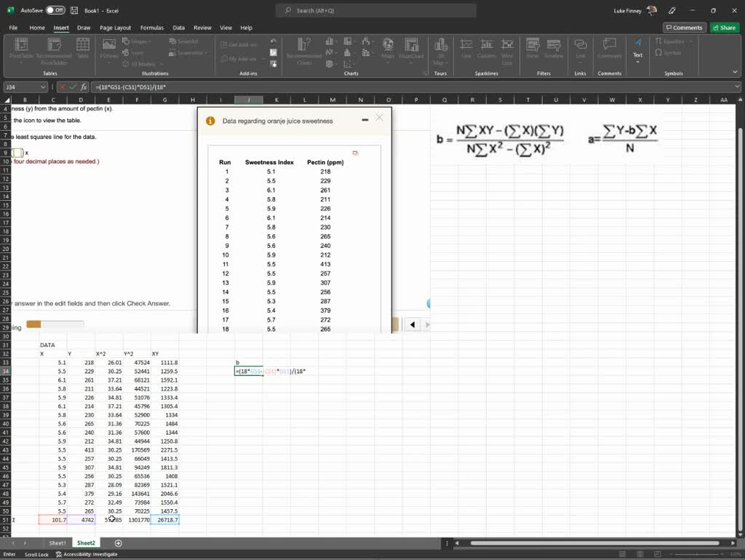Image resolution: width=745 pixels, height=560 pixels.
Task: Minimize the orange juice data dialog
Action: click(x=365, y=120)
